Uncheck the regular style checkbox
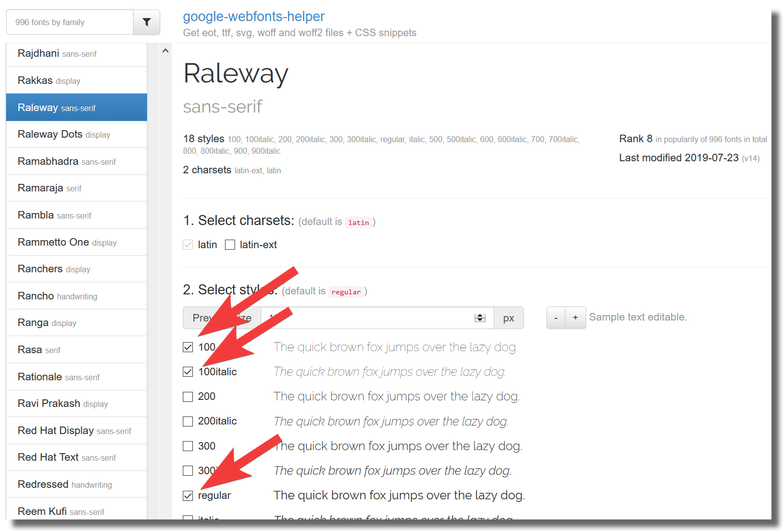The image size is (784, 532). 188,496
